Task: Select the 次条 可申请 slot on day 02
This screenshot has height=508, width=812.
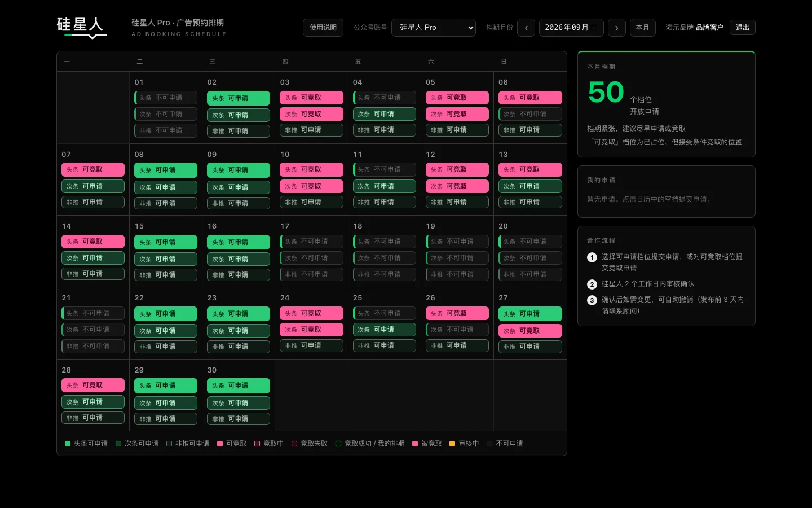Action: [x=239, y=115]
